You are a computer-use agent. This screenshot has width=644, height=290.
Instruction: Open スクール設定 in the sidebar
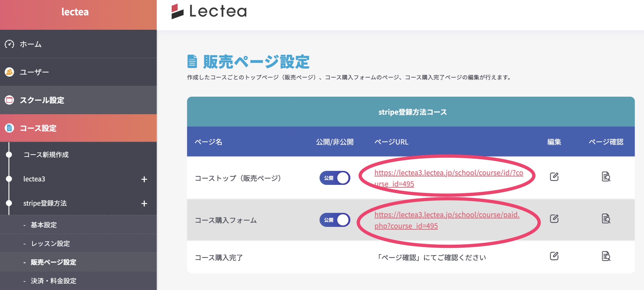point(42,100)
